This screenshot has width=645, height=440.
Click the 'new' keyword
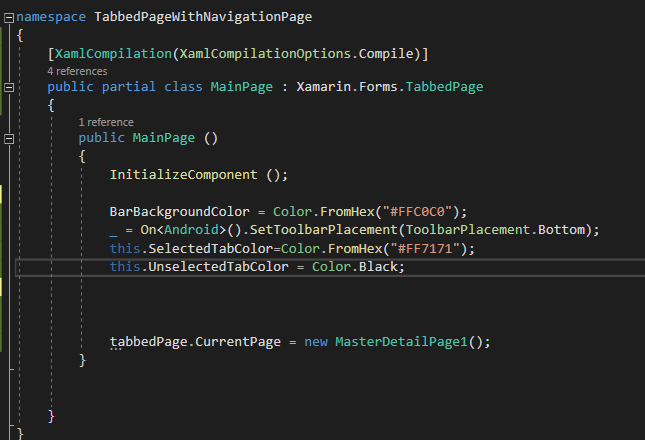coord(316,342)
